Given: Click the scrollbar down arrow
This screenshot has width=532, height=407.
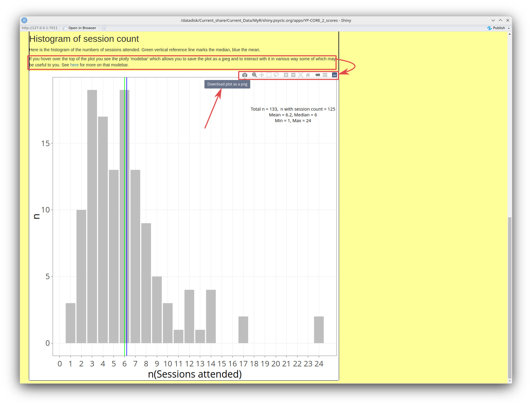Looking at the screenshot, I should click(510, 381).
